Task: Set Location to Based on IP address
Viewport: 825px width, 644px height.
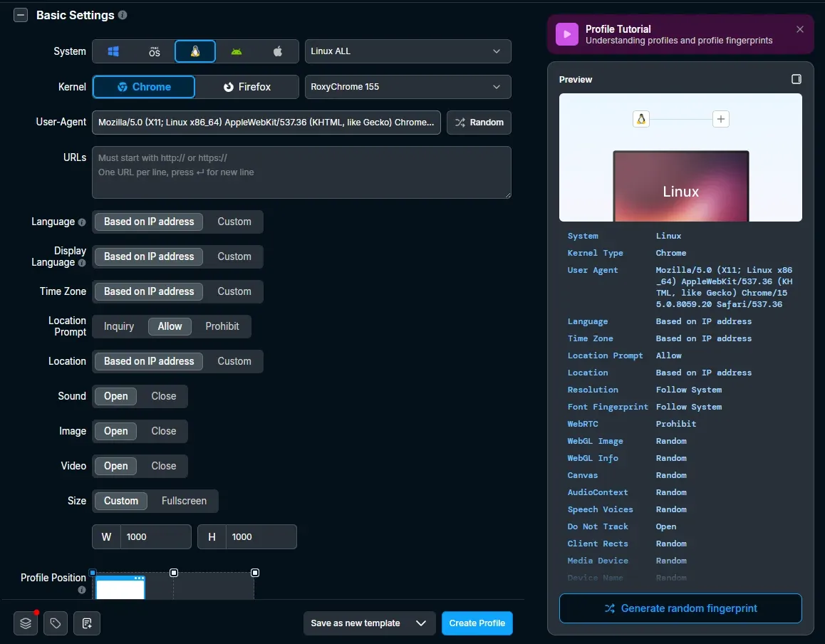Action: (x=149, y=361)
